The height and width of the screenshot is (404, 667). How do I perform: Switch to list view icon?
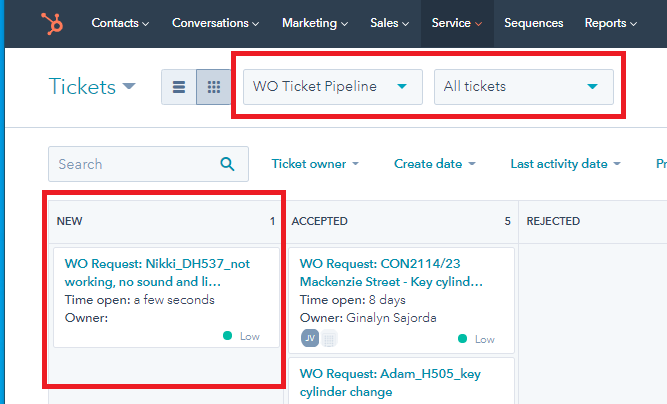(x=179, y=87)
